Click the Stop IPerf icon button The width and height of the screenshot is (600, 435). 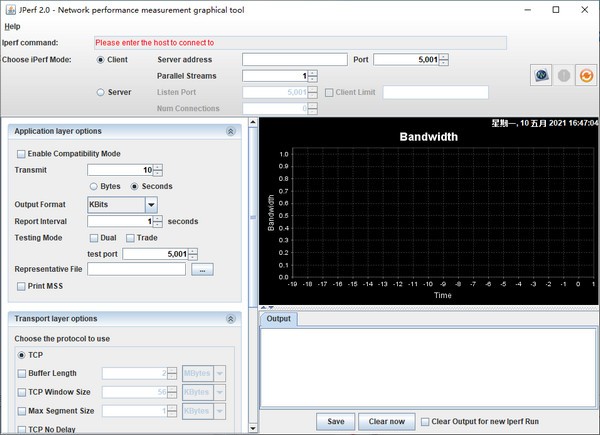(562, 74)
